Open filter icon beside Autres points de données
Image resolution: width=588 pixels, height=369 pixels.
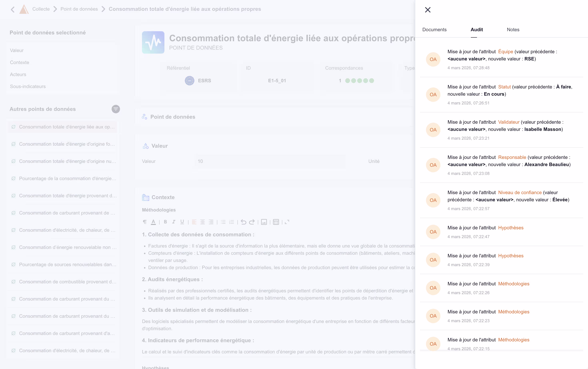pos(116,109)
